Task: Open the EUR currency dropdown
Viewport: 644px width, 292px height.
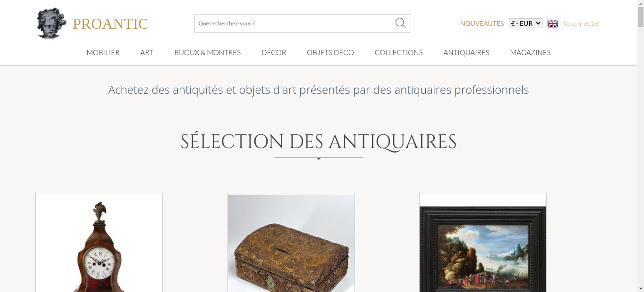Action: click(x=526, y=23)
